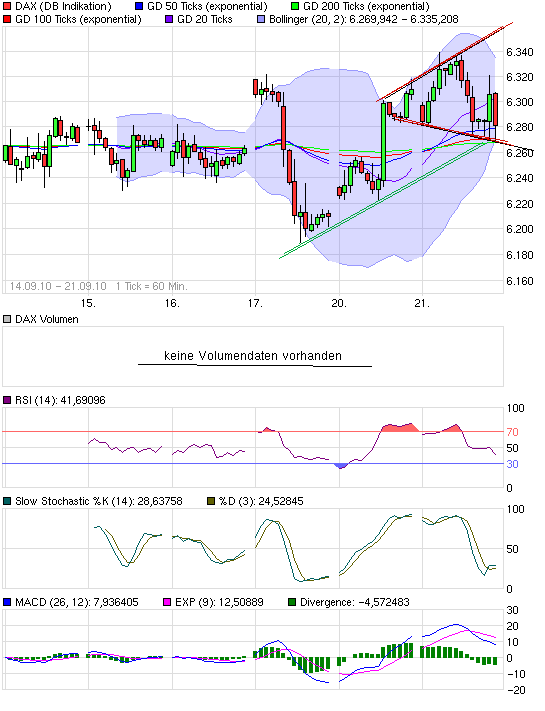Select the 'GD 50 Ticks (exponential)' label
Image resolution: width=545 pixels, height=711 pixels.
pos(207,6)
